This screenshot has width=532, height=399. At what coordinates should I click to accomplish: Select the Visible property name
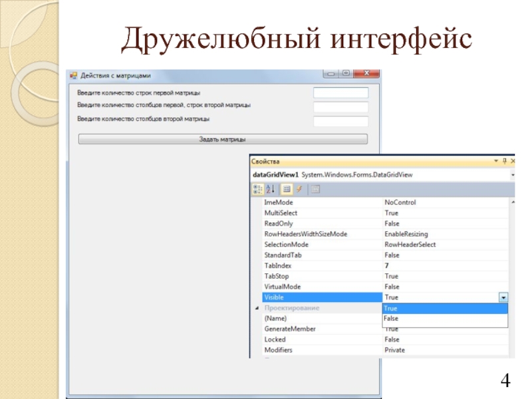(x=323, y=297)
